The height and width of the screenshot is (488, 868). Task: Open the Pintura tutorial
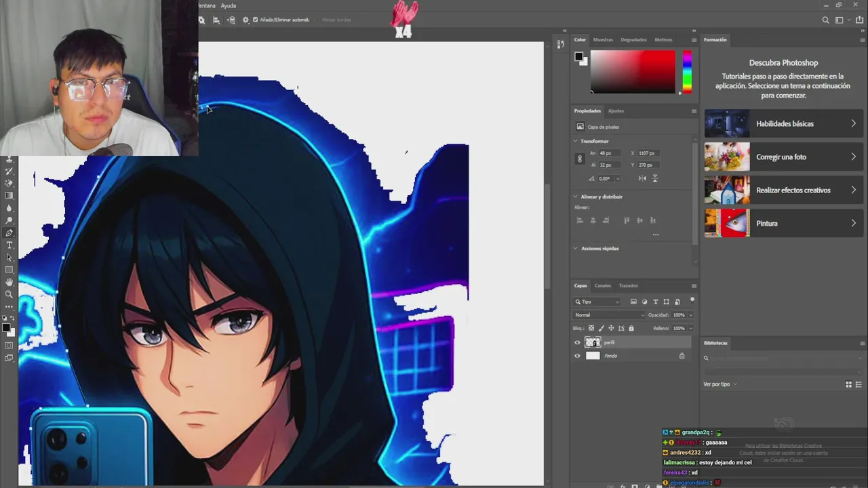[x=783, y=224]
